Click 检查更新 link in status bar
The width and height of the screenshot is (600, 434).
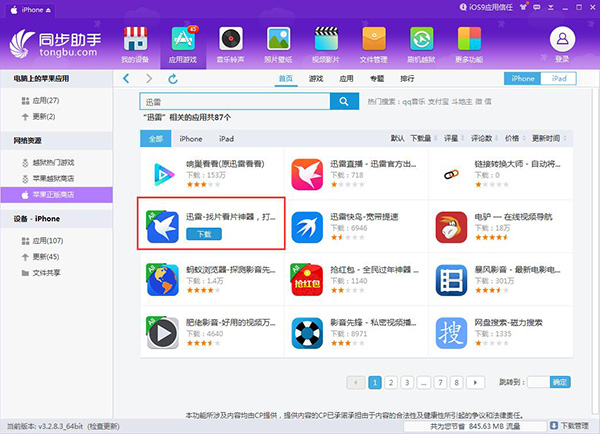pos(103,426)
